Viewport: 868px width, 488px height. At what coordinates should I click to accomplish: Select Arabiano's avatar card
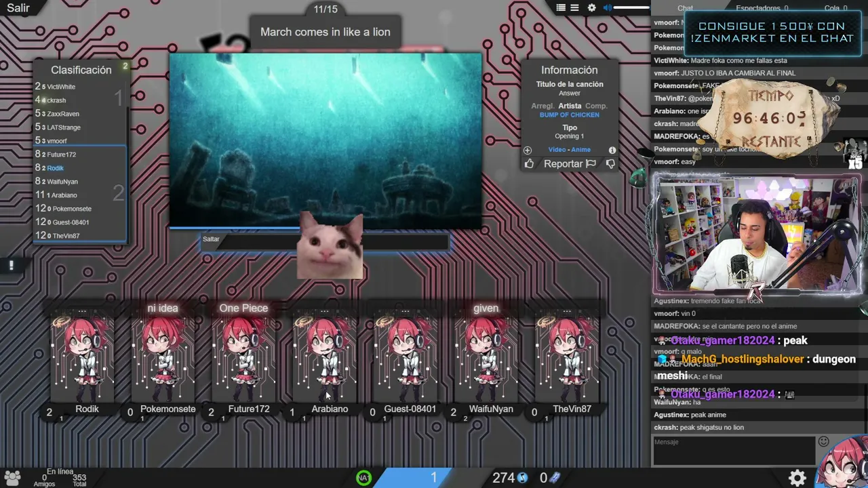coord(324,358)
